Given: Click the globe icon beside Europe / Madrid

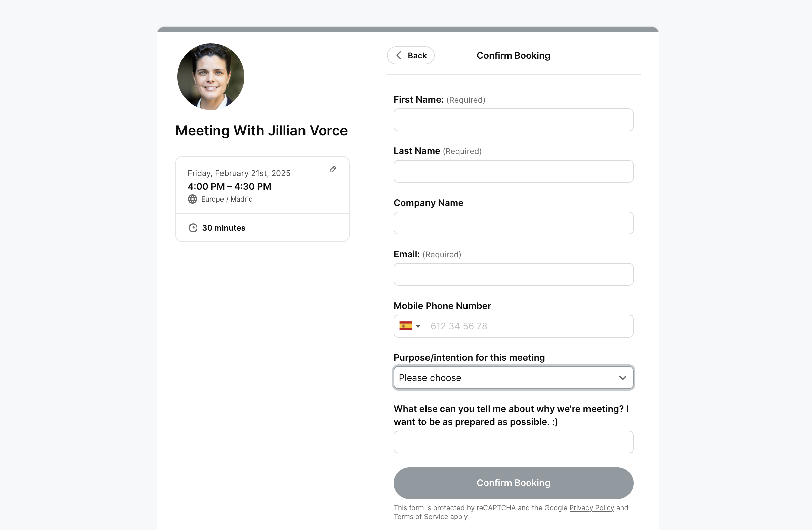Looking at the screenshot, I should click(x=193, y=199).
